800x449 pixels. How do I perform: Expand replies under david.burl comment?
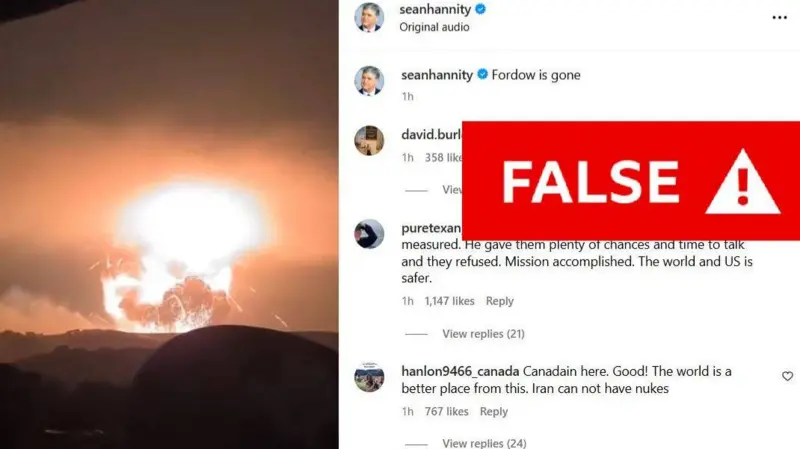coord(452,190)
